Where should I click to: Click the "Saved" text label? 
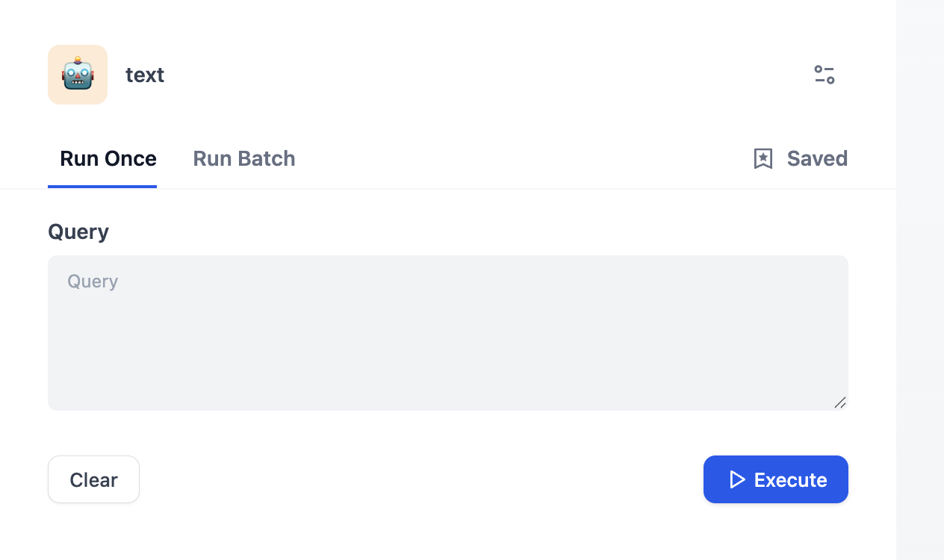pos(817,158)
